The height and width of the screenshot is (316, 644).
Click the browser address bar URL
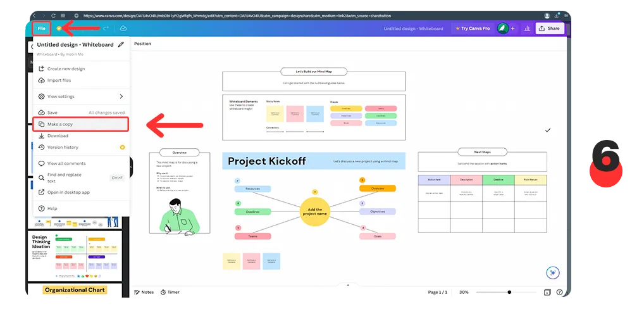[237, 16]
